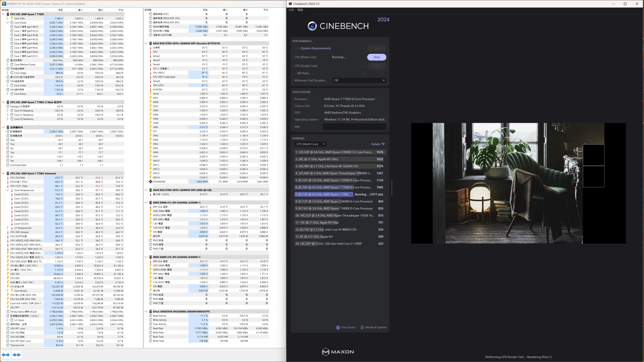Viewport: 644px width, 362px height.
Task: Click the Details link in Ranking
Action: tap(375, 144)
